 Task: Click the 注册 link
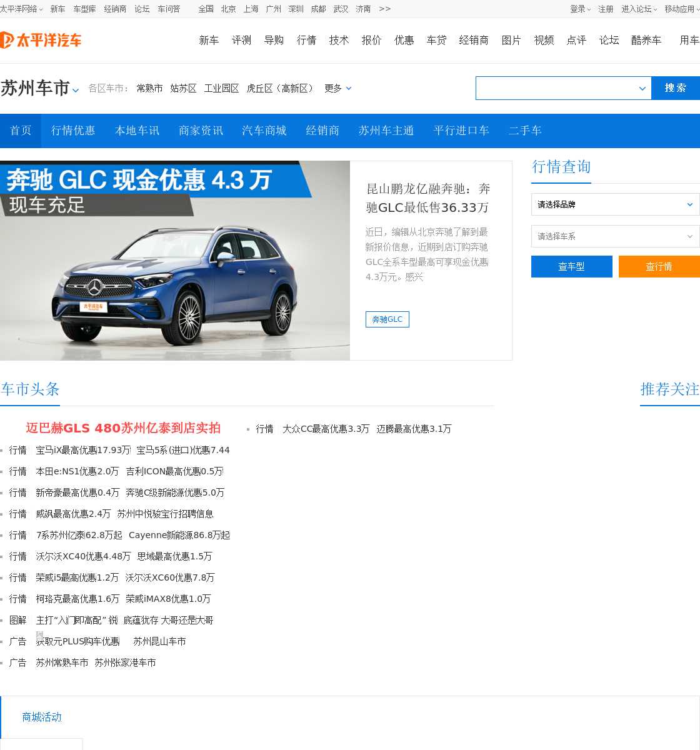(606, 9)
